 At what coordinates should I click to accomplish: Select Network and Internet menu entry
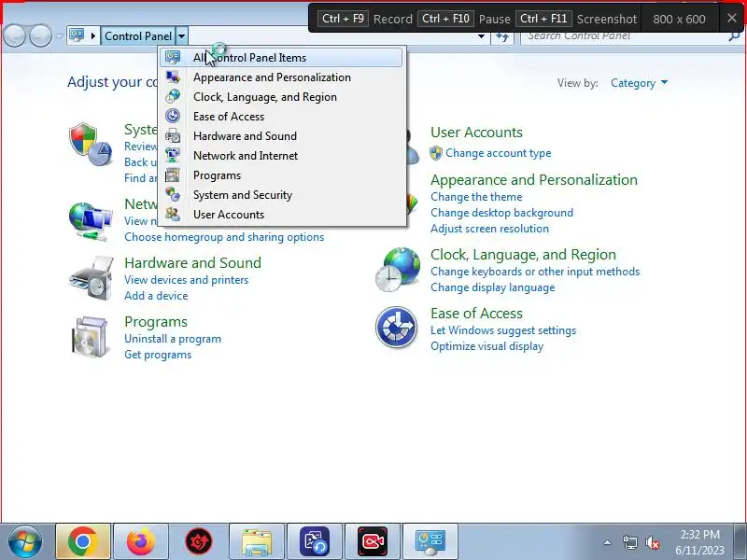point(281,155)
